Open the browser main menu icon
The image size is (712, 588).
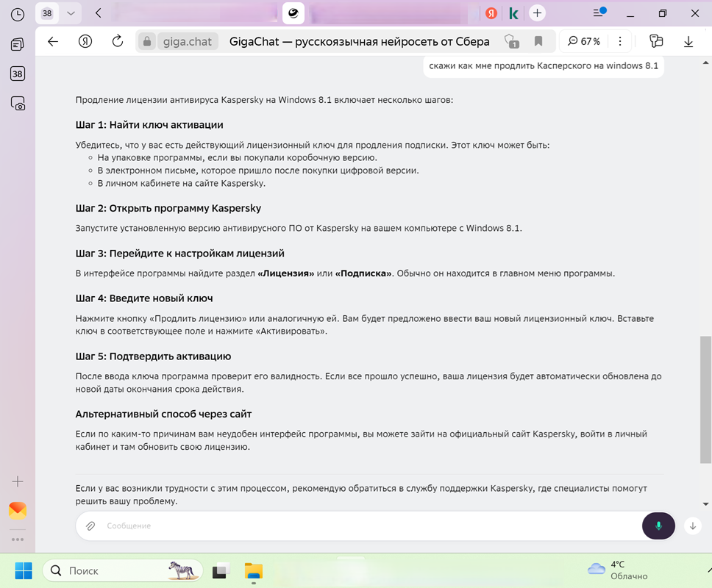point(599,12)
